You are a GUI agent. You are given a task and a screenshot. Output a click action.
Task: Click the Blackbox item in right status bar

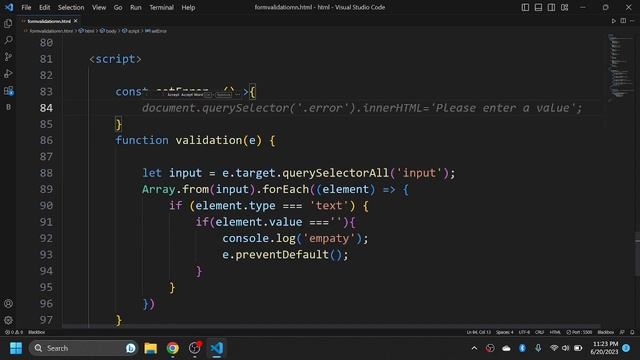pyautogui.click(x=606, y=332)
